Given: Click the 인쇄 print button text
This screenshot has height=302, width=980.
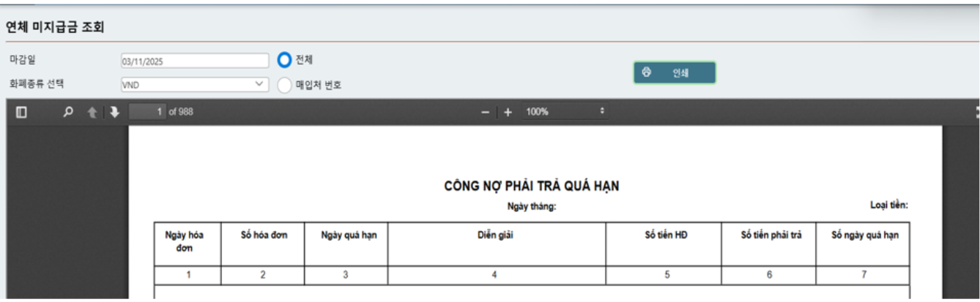Looking at the screenshot, I should [x=680, y=73].
